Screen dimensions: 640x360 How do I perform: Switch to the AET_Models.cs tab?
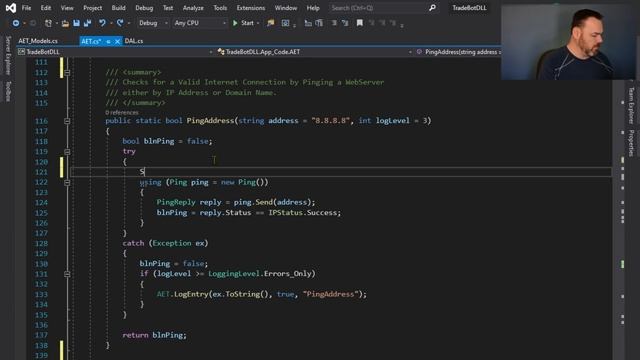38,41
